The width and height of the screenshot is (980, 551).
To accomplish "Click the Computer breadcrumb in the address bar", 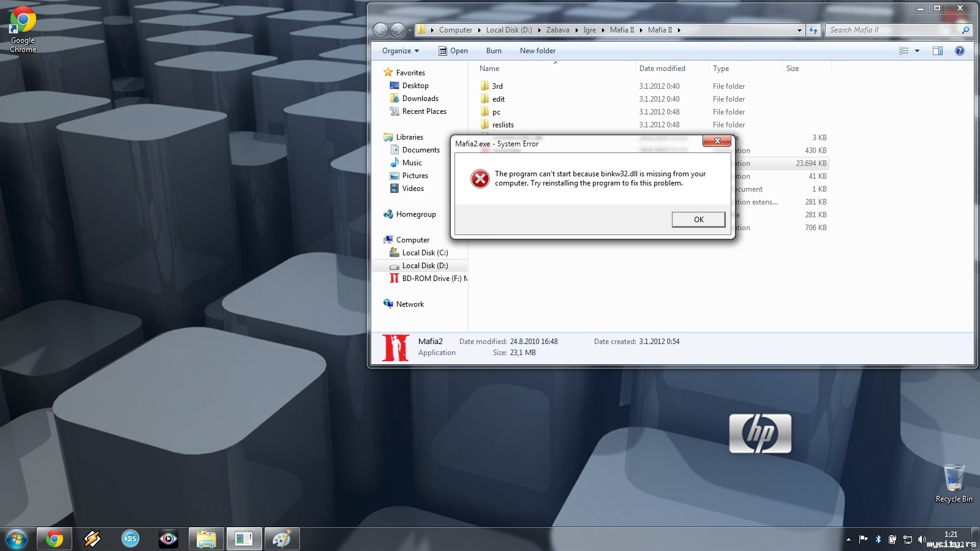I will tap(456, 30).
